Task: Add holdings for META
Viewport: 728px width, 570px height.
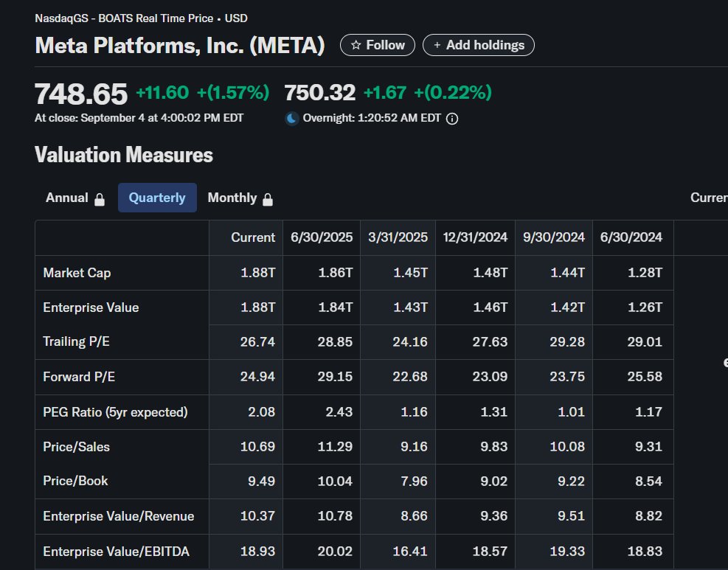Action: 479,45
